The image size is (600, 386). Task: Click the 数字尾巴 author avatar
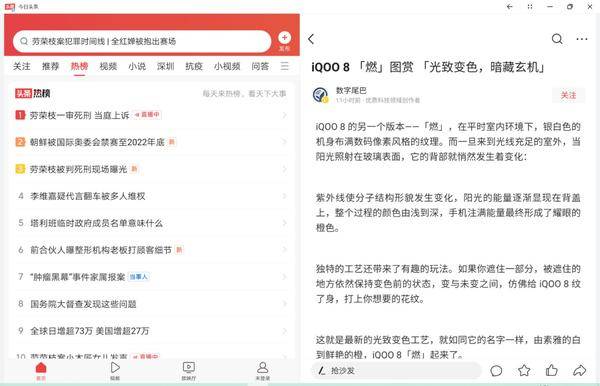pyautogui.click(x=320, y=95)
